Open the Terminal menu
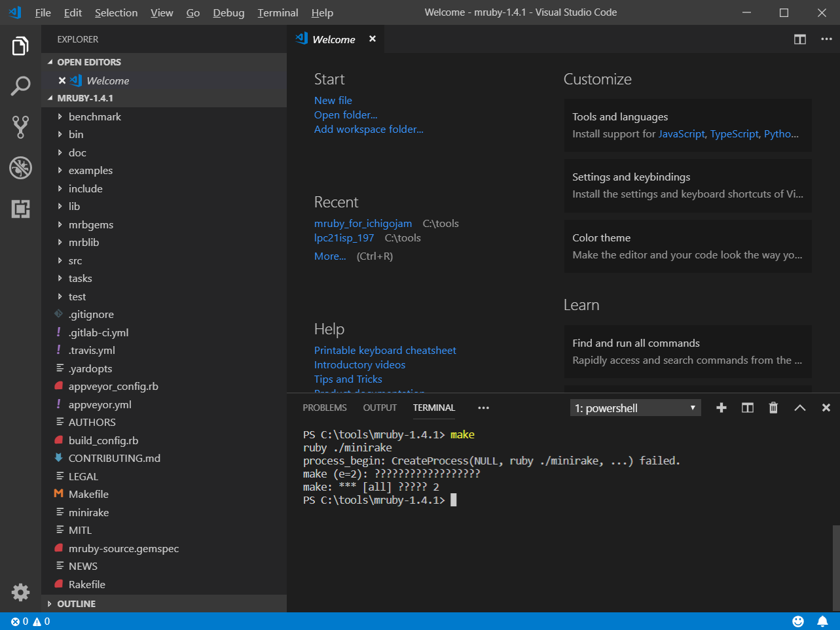The image size is (840, 630). click(278, 12)
